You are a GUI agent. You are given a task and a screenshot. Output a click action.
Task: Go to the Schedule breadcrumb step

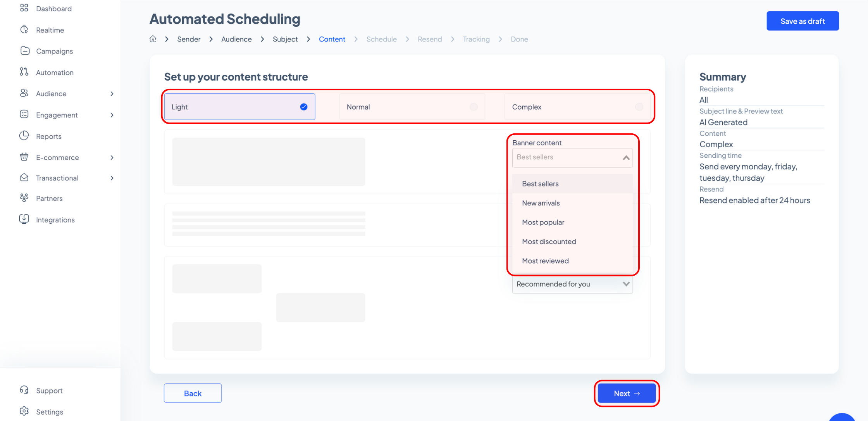tap(382, 39)
